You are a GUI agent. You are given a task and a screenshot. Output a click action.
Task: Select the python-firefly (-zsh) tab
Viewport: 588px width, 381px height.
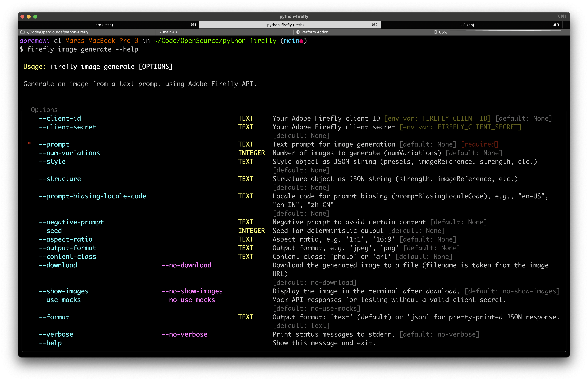point(290,25)
